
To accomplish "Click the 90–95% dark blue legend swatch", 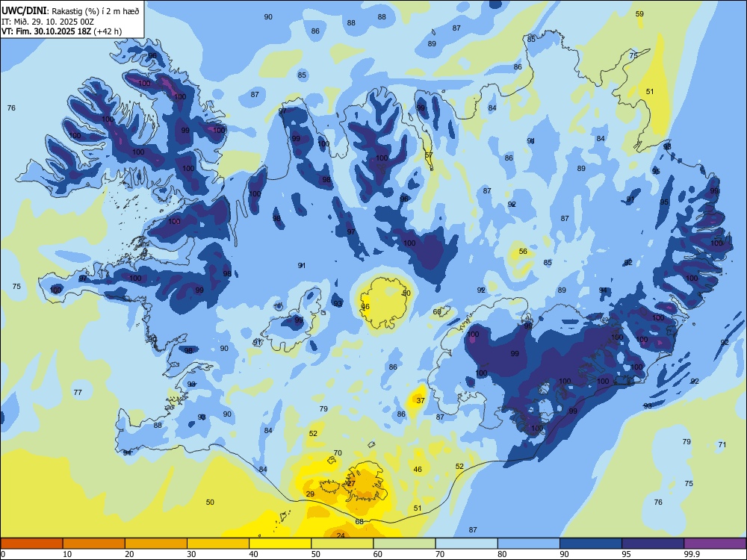I will click(x=591, y=544).
